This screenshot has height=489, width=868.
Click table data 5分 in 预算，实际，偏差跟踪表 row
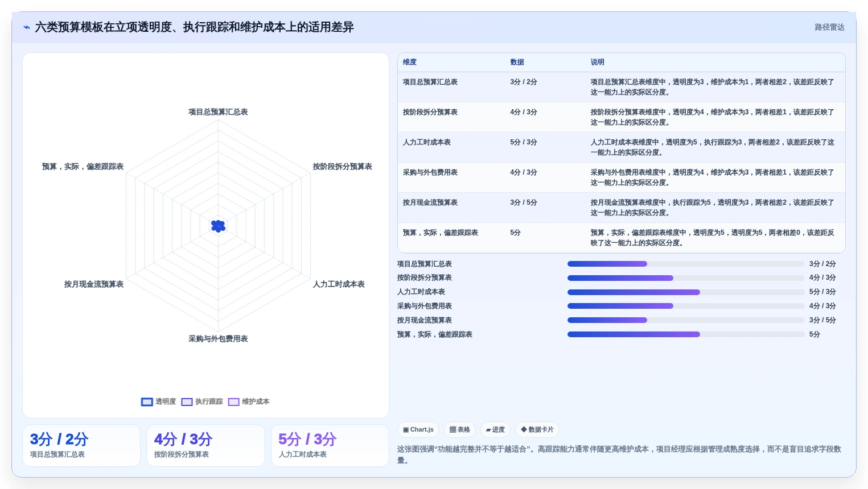[x=516, y=233]
